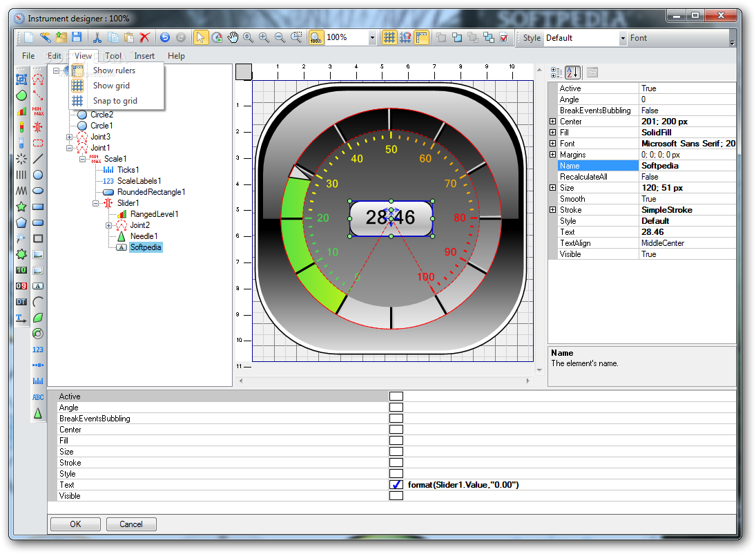Image resolution: width=756 pixels, height=554 pixels.
Task: Choose the 123 scale labels tool
Action: click(37, 350)
